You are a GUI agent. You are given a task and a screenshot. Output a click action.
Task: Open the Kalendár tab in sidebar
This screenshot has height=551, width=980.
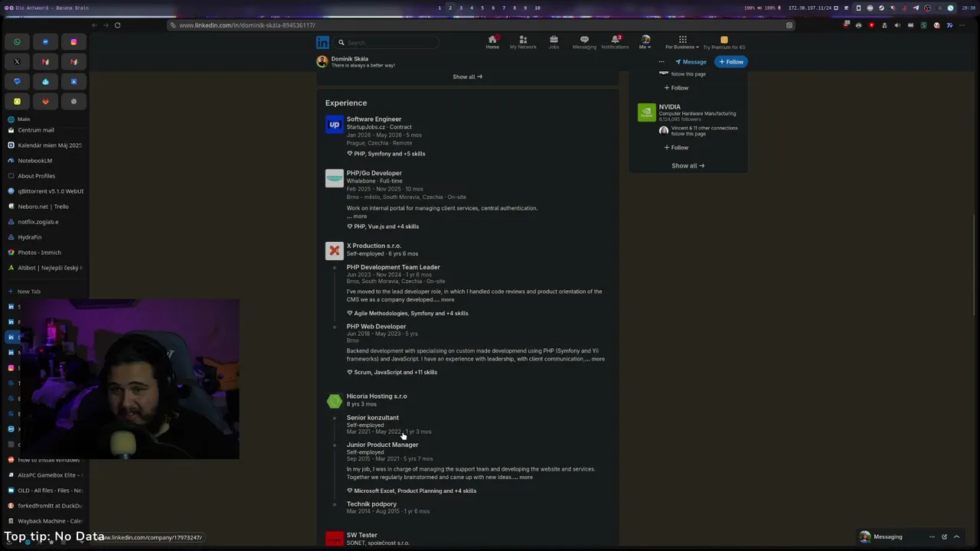(x=44, y=145)
